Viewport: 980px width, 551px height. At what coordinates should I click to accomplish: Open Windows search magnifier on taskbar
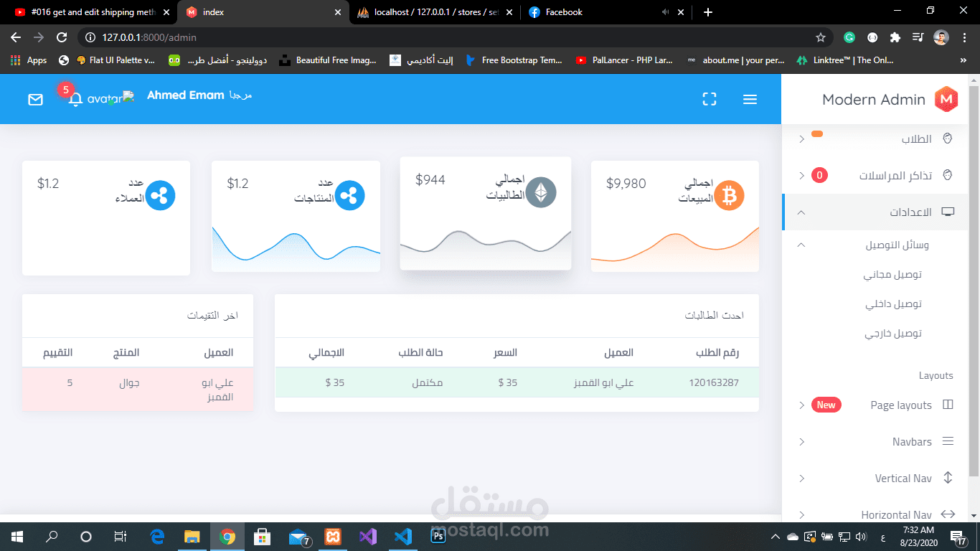tap(52, 537)
